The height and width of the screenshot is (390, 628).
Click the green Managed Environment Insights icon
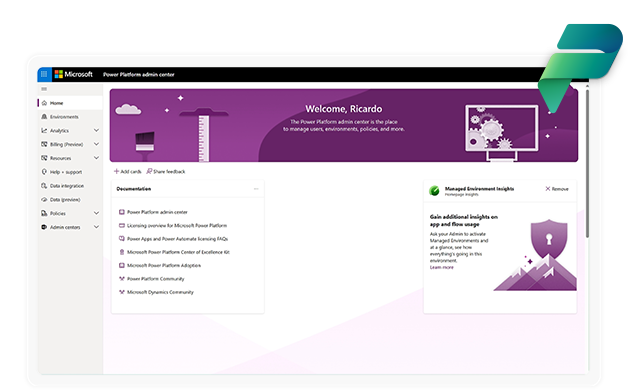(x=434, y=191)
